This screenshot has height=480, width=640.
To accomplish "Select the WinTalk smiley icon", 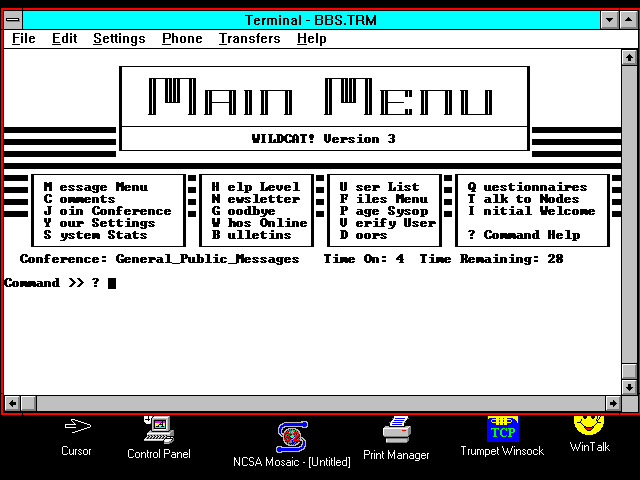I will coord(589,425).
